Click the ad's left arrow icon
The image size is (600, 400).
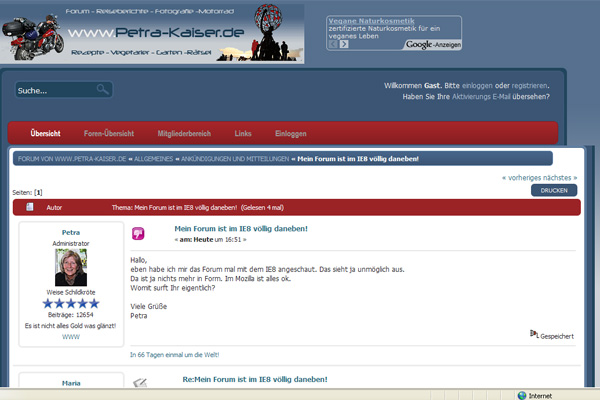[x=333, y=45]
